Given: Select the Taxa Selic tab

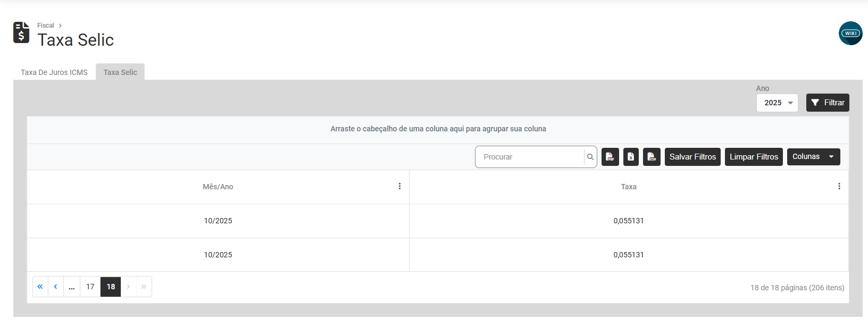Looking at the screenshot, I should click(x=120, y=72).
